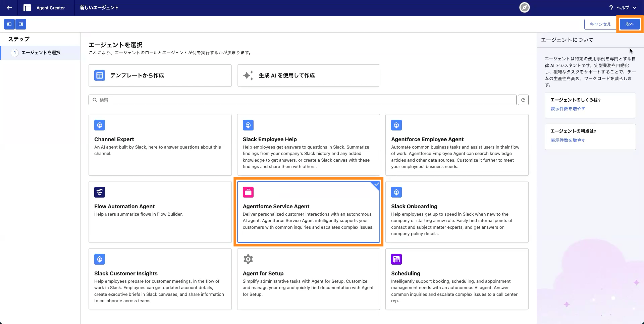Focus the 検索 search field
This screenshot has height=324, width=644.
302,100
